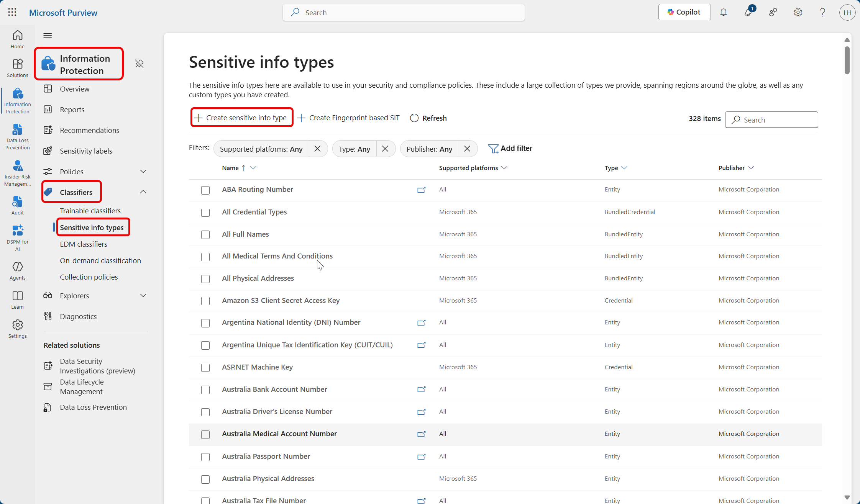Check the ABA Routing Number checkbox
Screen dimensions: 860x504
point(205,190)
